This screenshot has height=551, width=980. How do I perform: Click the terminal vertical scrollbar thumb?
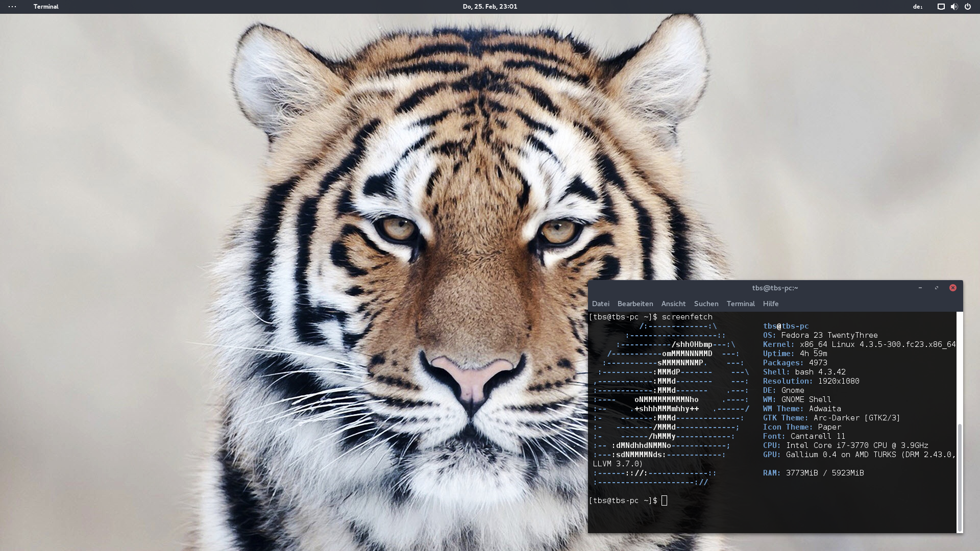click(960, 478)
